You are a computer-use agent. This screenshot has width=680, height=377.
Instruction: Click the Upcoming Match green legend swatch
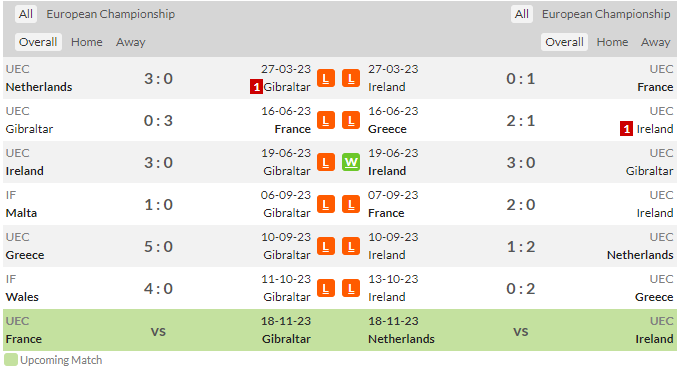11,360
